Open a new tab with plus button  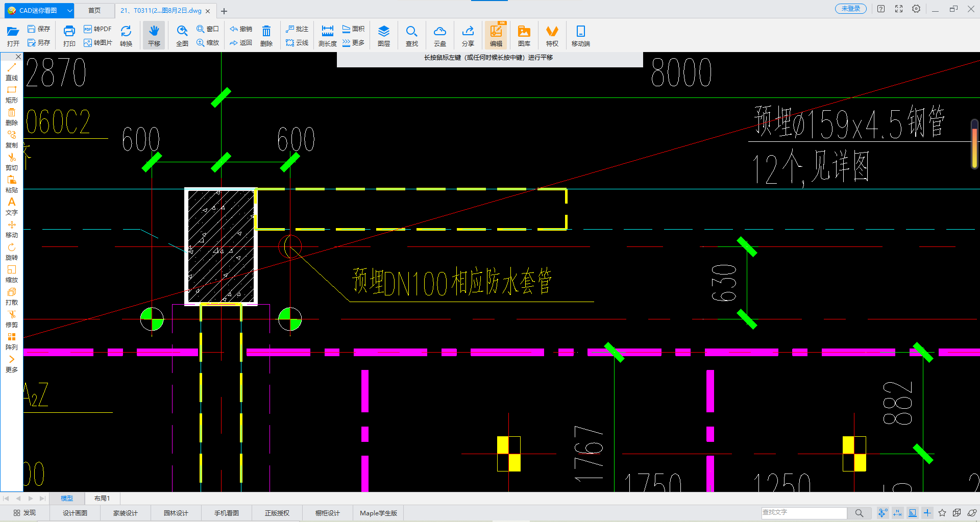224,11
